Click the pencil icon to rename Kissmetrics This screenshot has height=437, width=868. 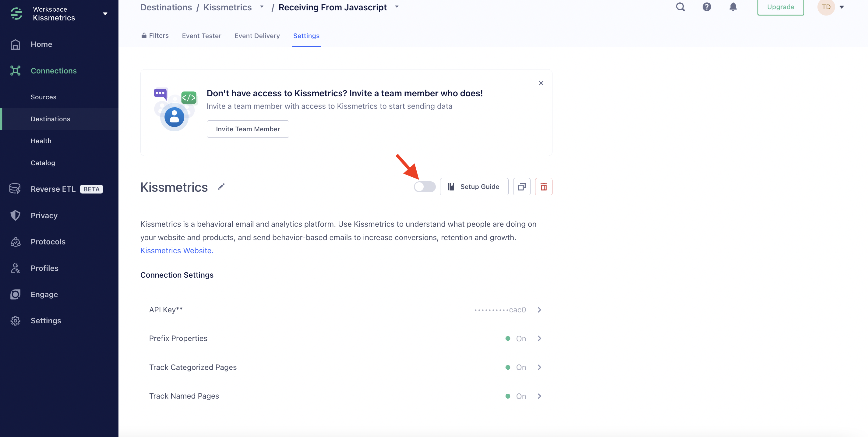(221, 187)
